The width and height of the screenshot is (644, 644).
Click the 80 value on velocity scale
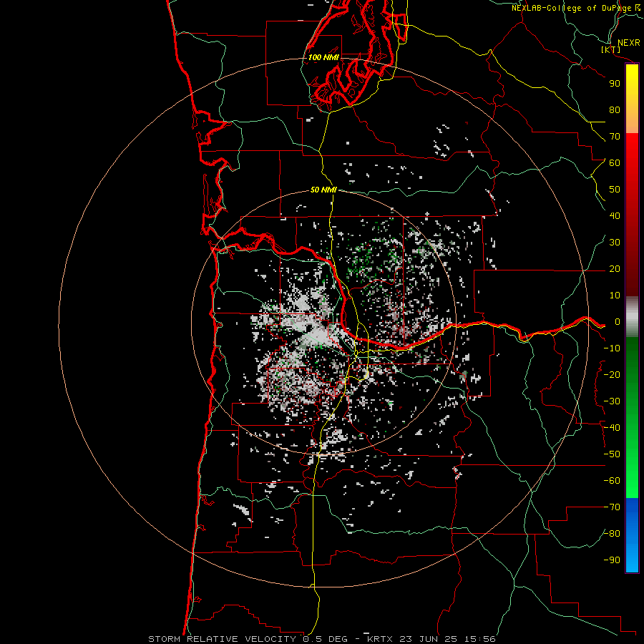(x=615, y=110)
